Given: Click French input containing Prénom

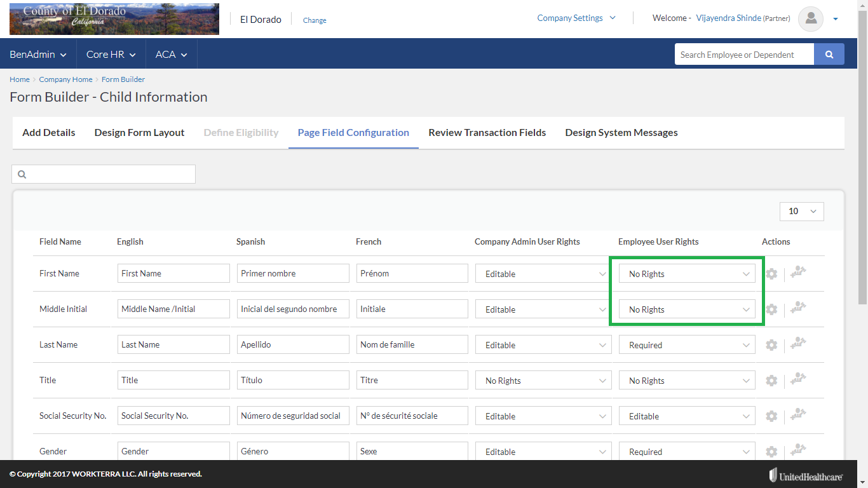Looking at the screenshot, I should point(412,273).
